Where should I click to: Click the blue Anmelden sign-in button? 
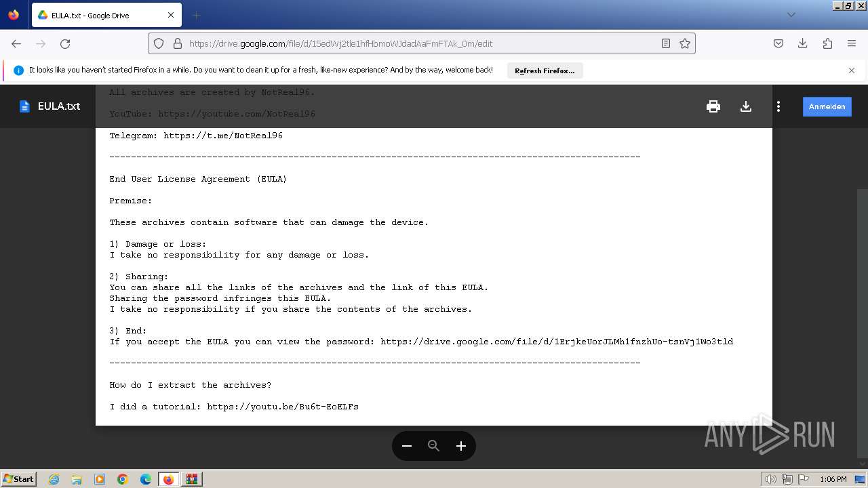click(827, 106)
